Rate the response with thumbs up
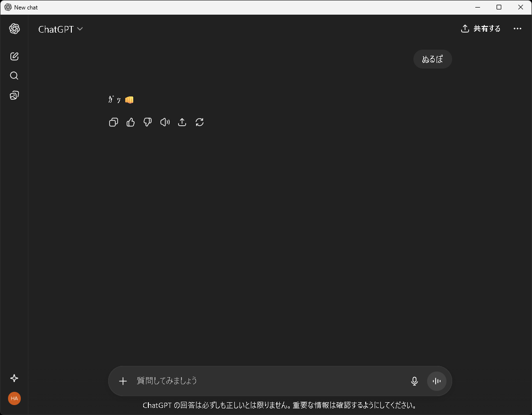 click(x=130, y=122)
